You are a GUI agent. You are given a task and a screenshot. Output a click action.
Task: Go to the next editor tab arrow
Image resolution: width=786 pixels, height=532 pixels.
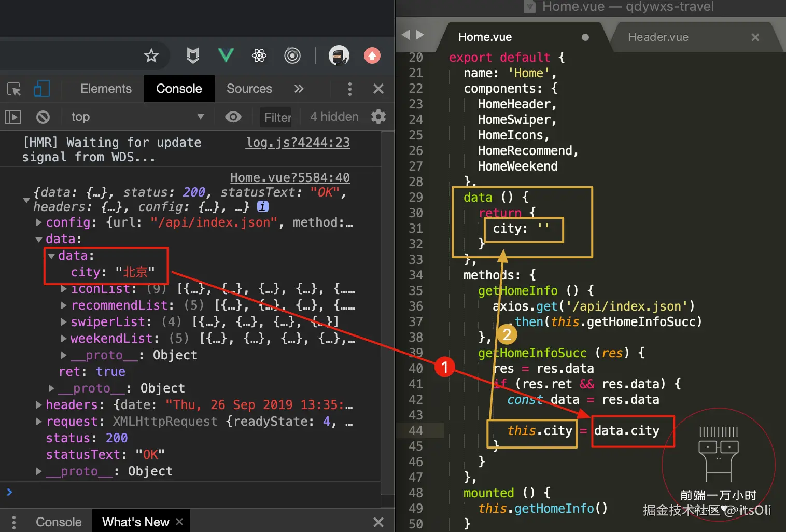[420, 35]
